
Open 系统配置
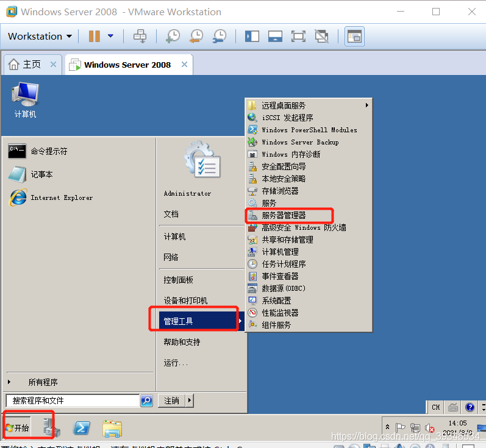click(309, 300)
